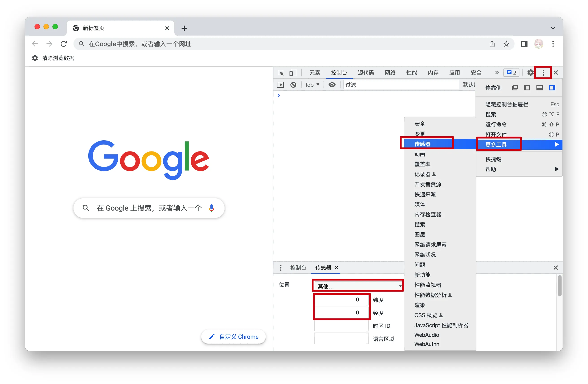588x384 pixels.
Task: Start voice search with the microphone icon
Action: click(211, 208)
